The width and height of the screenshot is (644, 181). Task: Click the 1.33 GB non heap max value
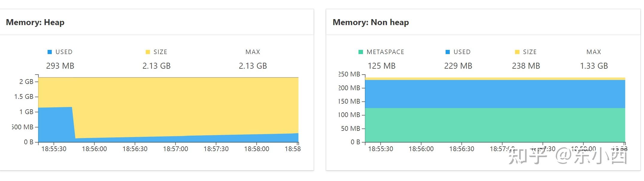point(594,66)
